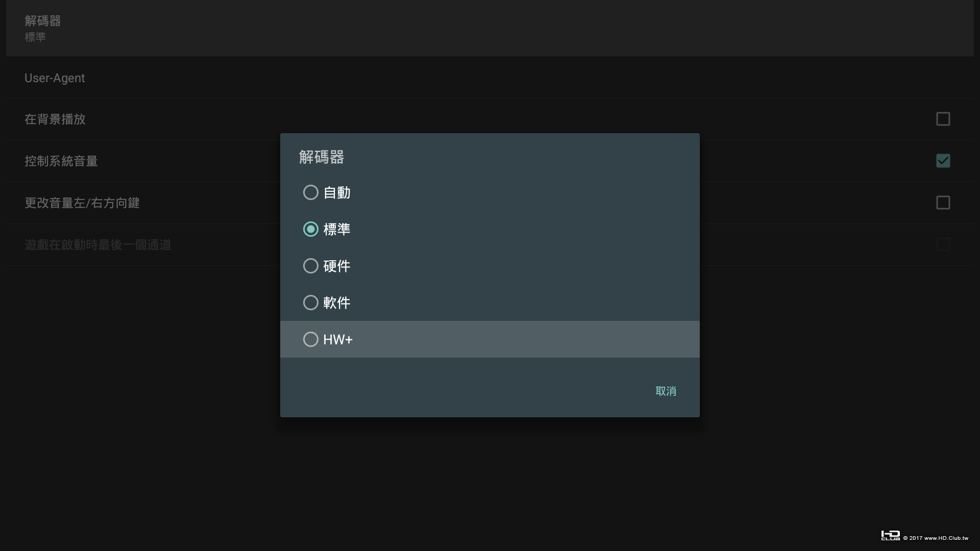Pick the 軟件 decoder radio option
This screenshot has width=980, height=551.
tap(311, 303)
